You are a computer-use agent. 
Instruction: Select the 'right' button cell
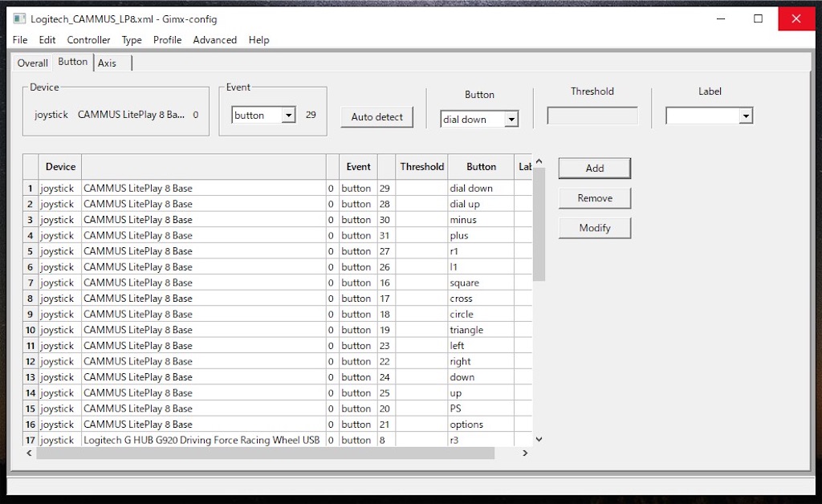coord(481,361)
